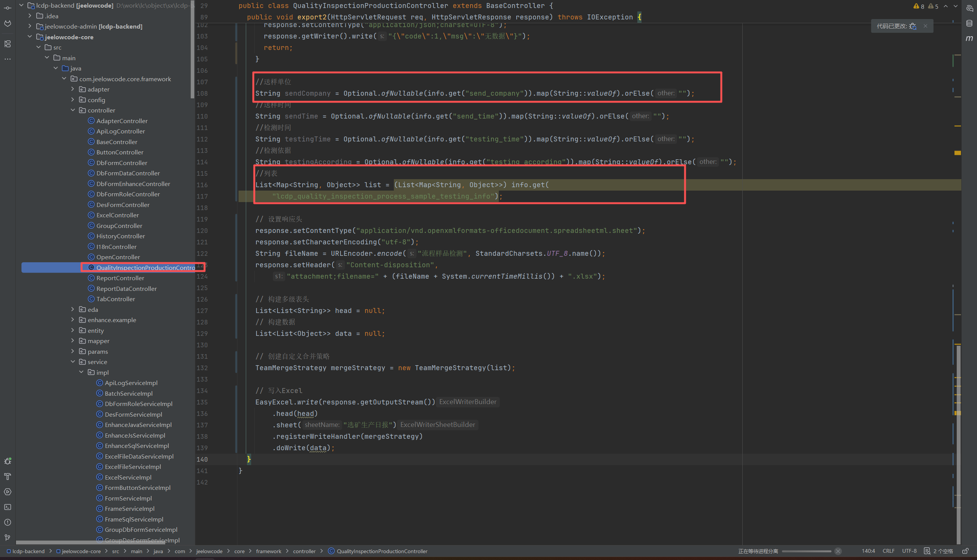Open the Git version control panel
Image resolution: width=977 pixels, height=560 pixels.
[x=8, y=537]
